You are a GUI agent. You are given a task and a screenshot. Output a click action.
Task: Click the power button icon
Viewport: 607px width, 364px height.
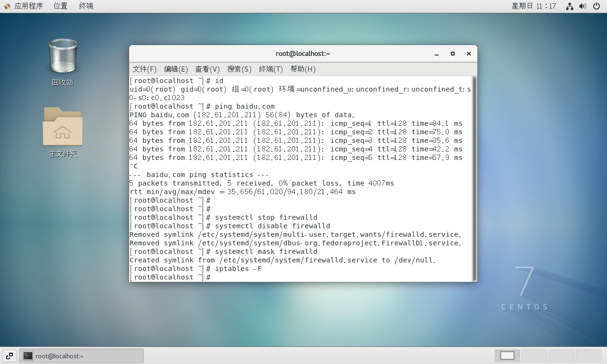click(x=597, y=7)
